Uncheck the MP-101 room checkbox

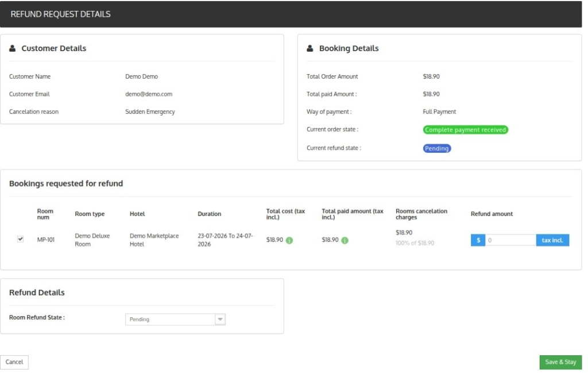pos(20,239)
